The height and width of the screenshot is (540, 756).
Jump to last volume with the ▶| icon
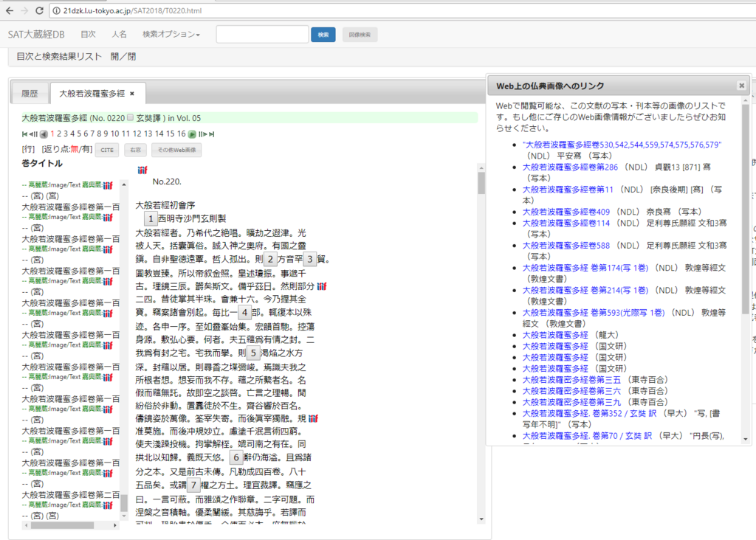click(212, 134)
